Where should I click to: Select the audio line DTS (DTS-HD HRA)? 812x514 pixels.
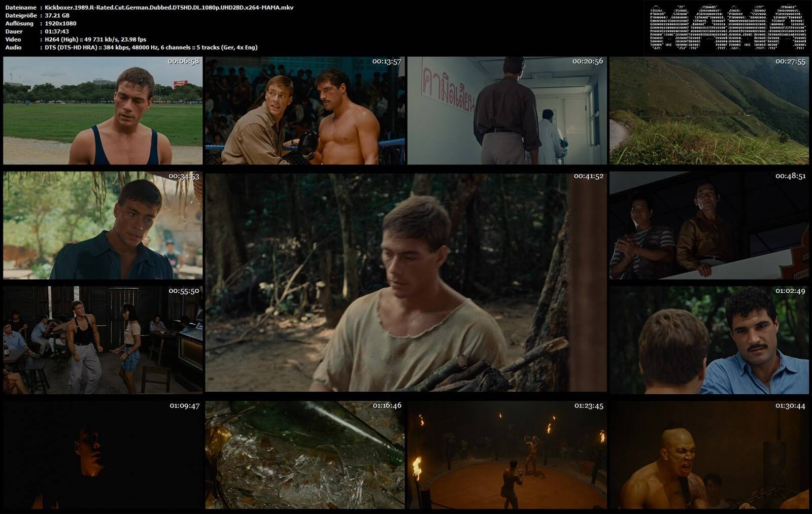coord(151,47)
